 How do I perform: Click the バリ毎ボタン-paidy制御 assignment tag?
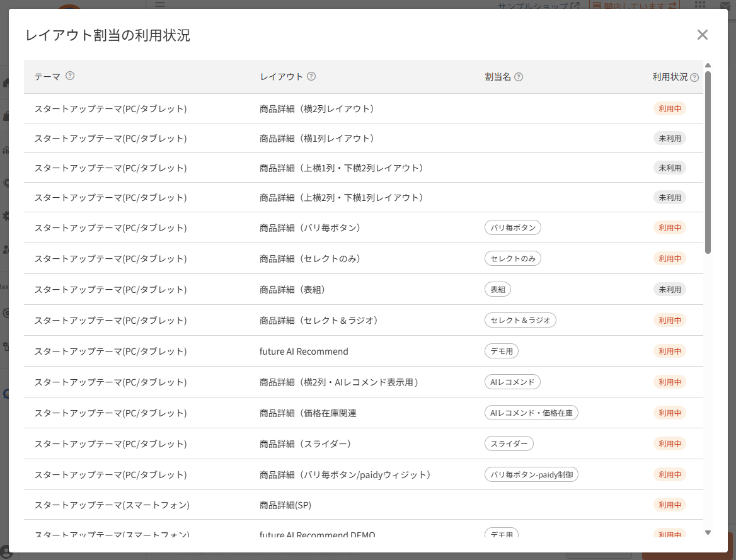[531, 474]
